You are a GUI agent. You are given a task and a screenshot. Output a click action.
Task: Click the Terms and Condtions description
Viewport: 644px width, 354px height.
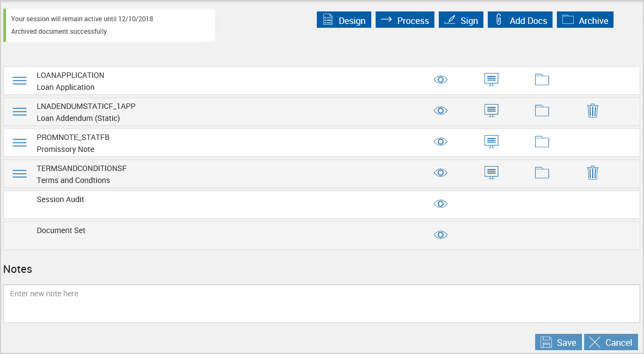(x=73, y=180)
